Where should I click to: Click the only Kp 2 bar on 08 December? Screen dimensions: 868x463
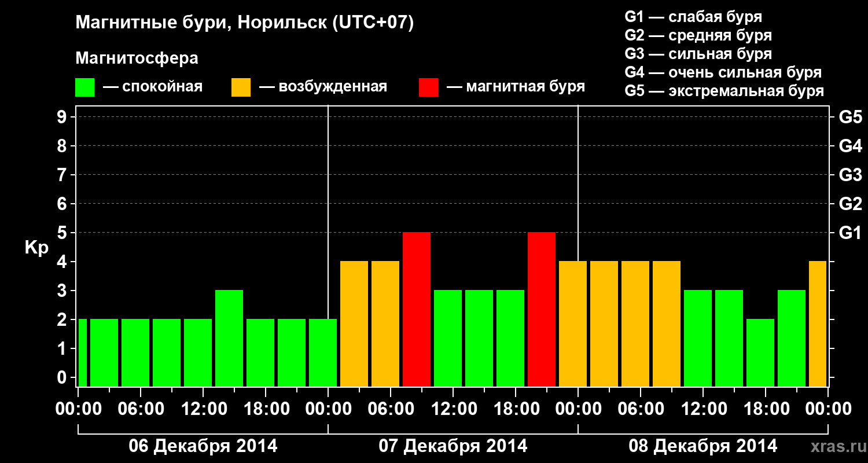click(760, 352)
